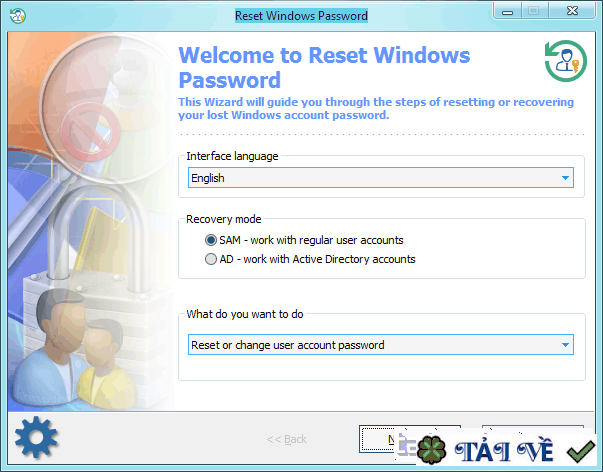
Task: Click the Reset Windows Password logo icon
Action: 565,61
